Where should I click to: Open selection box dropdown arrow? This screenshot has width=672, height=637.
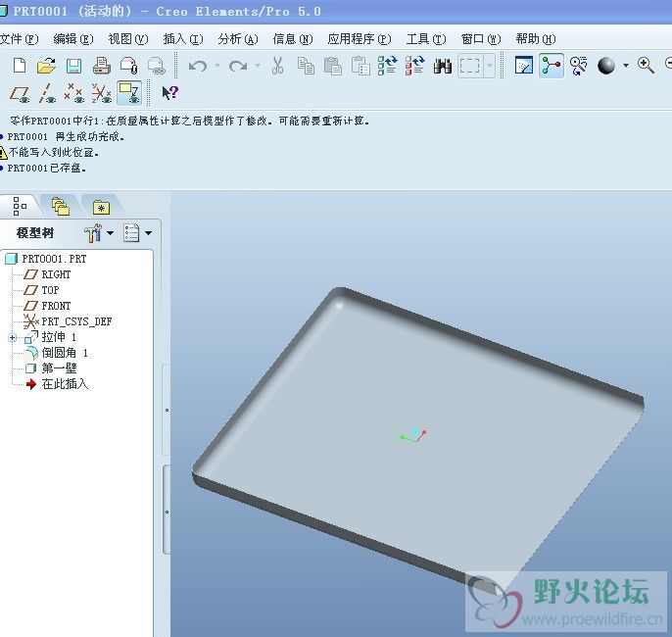[x=490, y=66]
